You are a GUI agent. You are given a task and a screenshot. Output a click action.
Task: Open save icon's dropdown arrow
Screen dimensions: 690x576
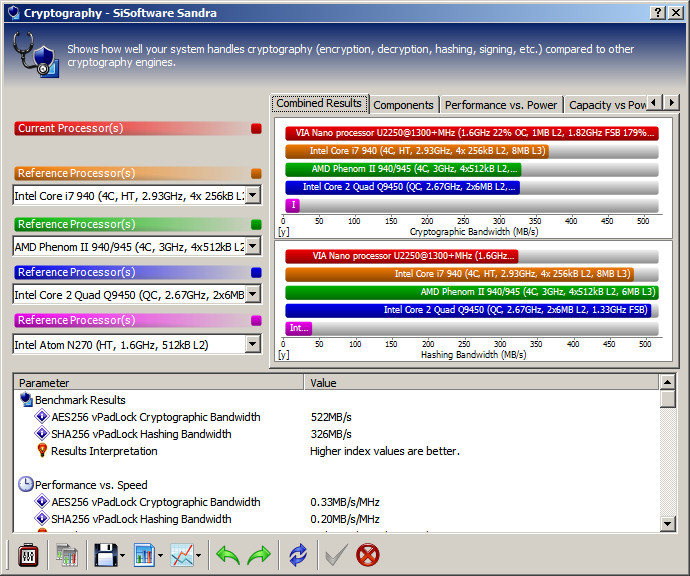[x=122, y=555]
